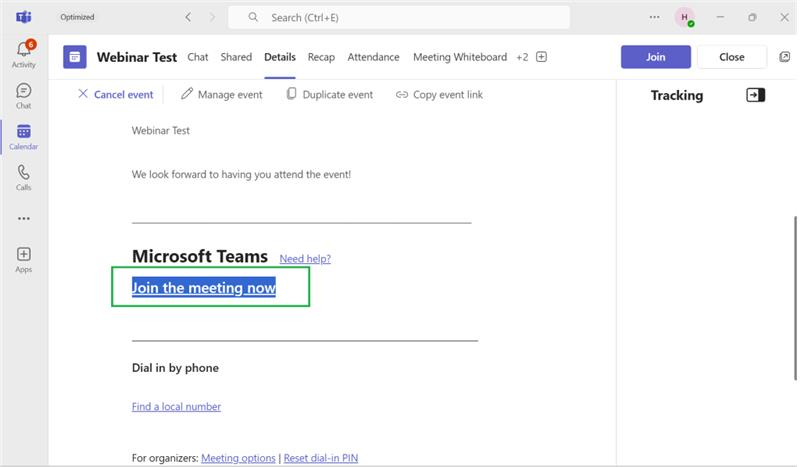Screen dimensions: 800x467
Task: Open the Activity feed in sidebar
Action: 23,54
